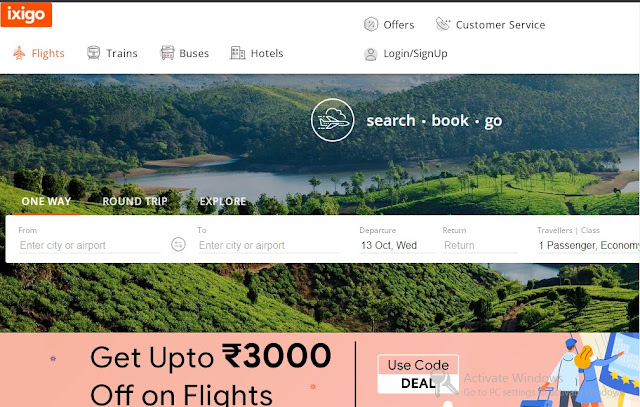Click the circular airplane search emblem
The width and height of the screenshot is (640, 407).
(x=332, y=120)
